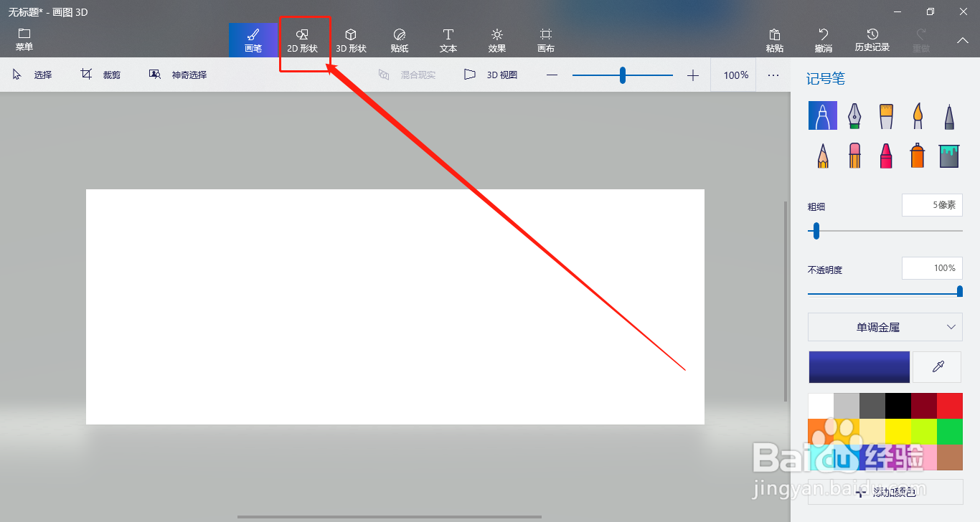Image resolution: width=980 pixels, height=522 pixels.
Task: Click the 撤消 undo button
Action: pyautogui.click(x=824, y=40)
